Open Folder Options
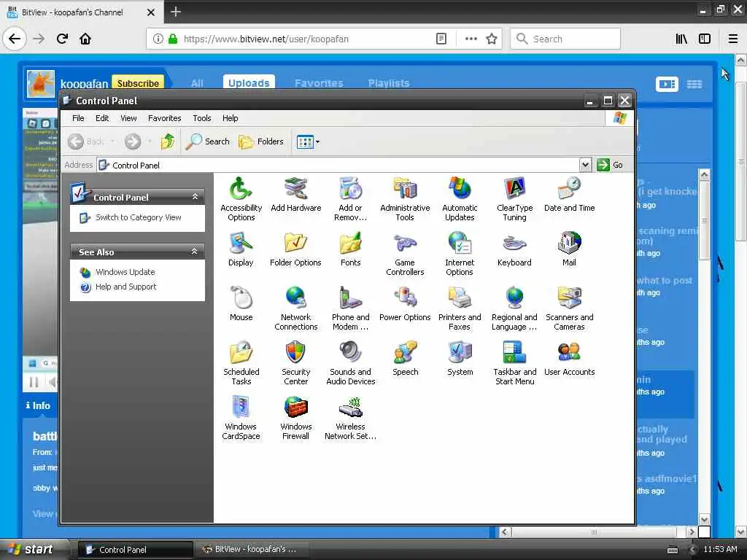Image resolution: width=747 pixels, height=560 pixels. 296,249
